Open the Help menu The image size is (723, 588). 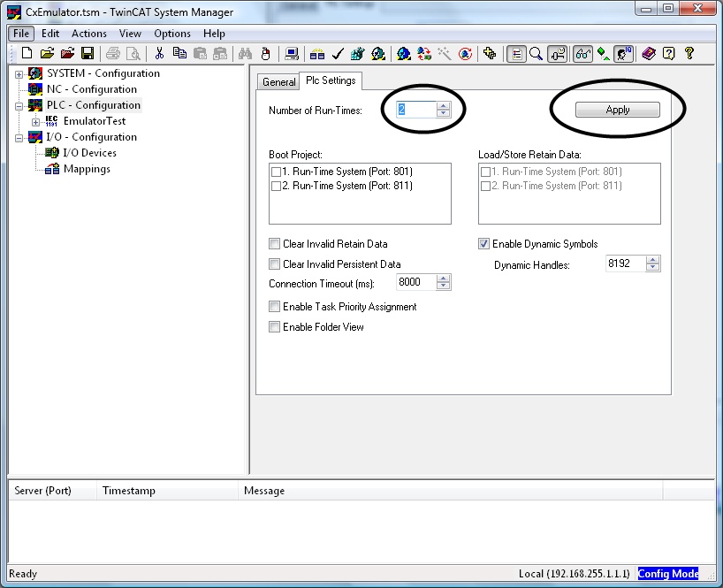[214, 34]
